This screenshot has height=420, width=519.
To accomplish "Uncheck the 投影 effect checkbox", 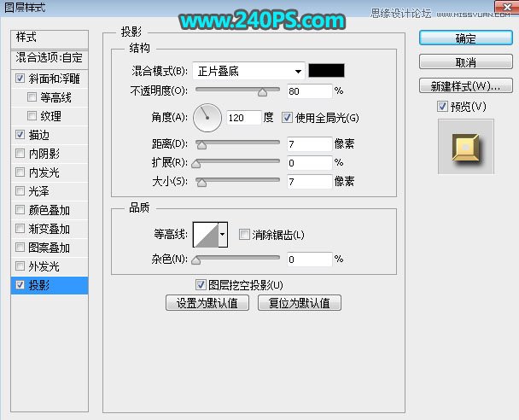I will [20, 285].
